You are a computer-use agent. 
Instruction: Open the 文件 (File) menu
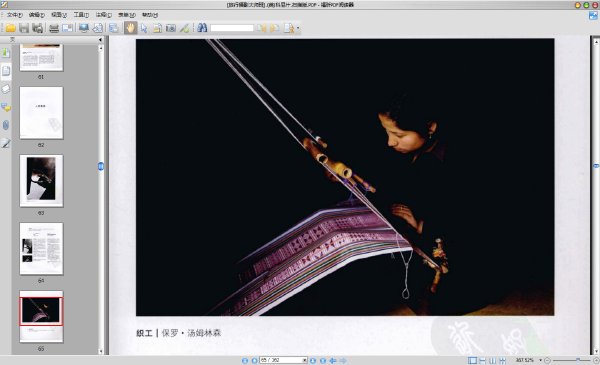15,15
